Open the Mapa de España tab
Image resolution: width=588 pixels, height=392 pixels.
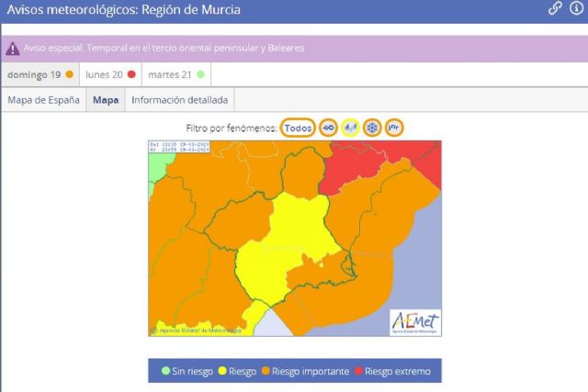click(x=43, y=100)
